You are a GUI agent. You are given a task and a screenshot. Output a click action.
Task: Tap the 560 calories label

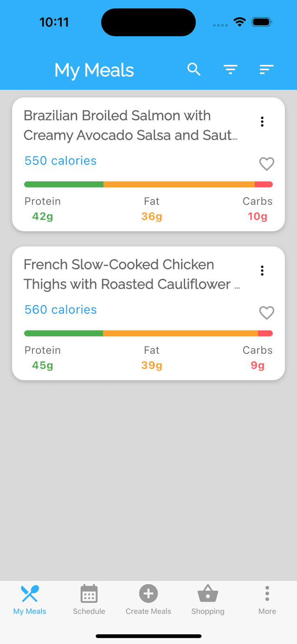click(61, 310)
